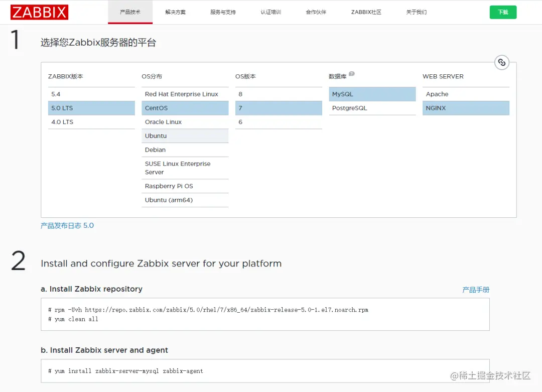
Task: Open the 产品发布日志 5.0 release notes link
Action: pyautogui.click(x=67, y=225)
